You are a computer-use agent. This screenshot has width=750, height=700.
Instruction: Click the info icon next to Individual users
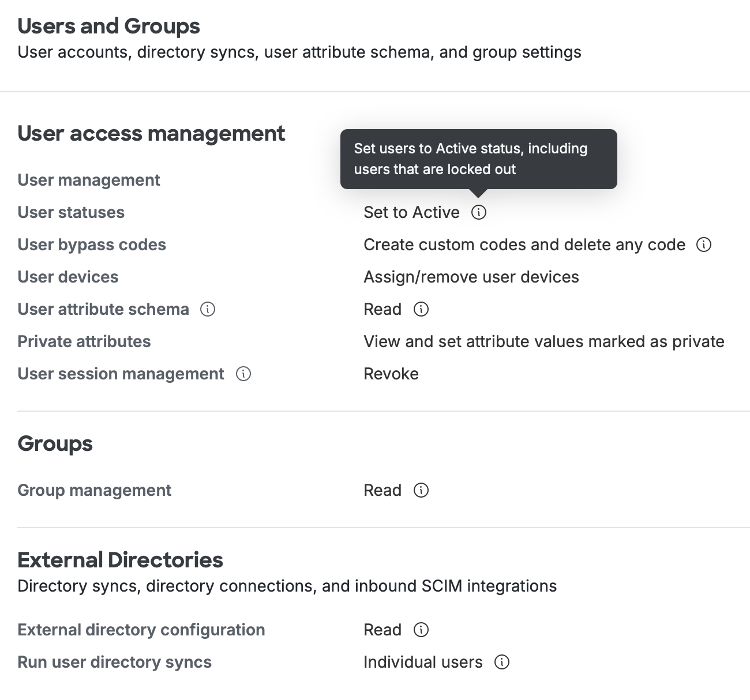pos(502,662)
